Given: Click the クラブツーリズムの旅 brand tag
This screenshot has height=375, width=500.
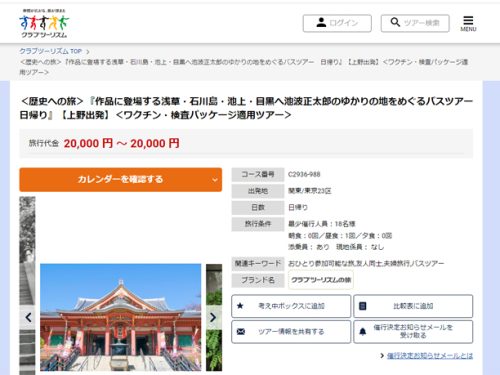Looking at the screenshot, I should point(321,280).
